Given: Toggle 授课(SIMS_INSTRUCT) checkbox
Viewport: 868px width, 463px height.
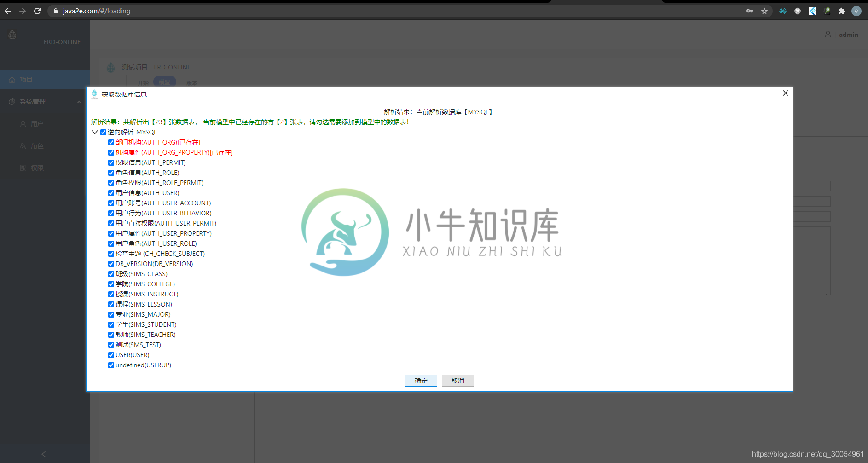Looking at the screenshot, I should [x=111, y=294].
